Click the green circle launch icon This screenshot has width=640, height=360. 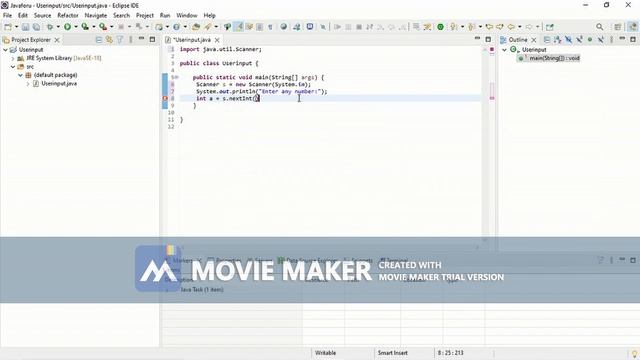click(440, 27)
